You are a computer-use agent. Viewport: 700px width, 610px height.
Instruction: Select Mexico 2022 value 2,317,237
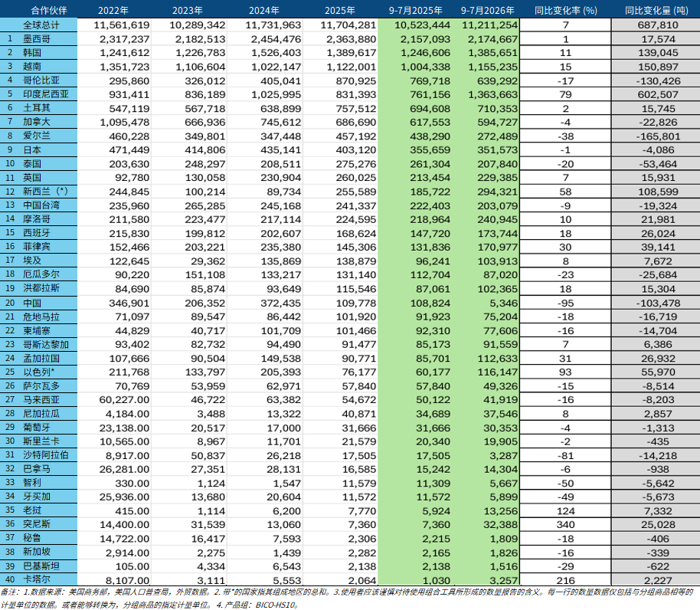125,39
